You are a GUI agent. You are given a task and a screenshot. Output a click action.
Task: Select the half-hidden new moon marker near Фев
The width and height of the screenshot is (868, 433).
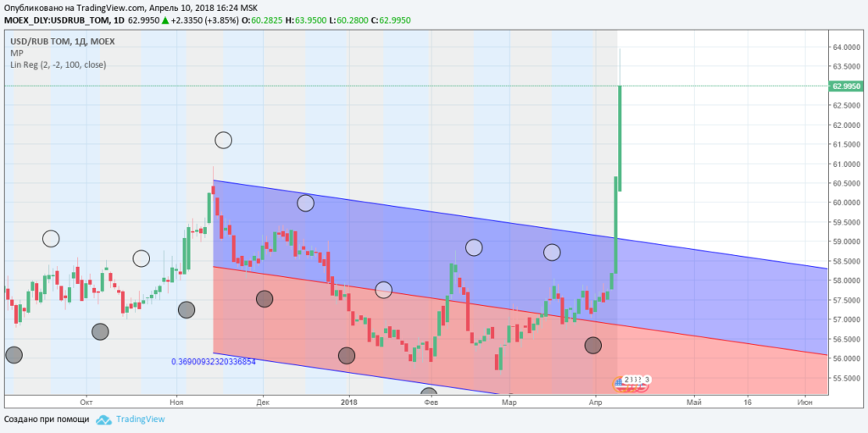pyautogui.click(x=429, y=395)
